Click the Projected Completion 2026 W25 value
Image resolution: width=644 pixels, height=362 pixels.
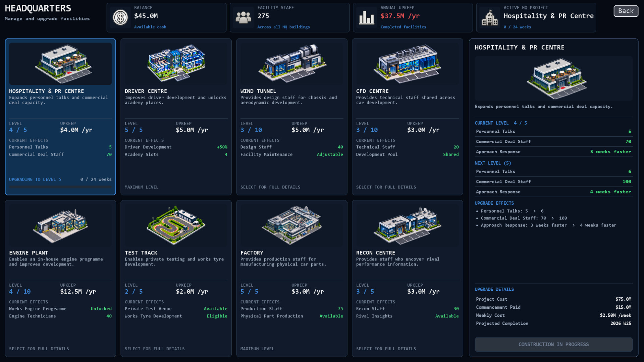click(x=621, y=323)
